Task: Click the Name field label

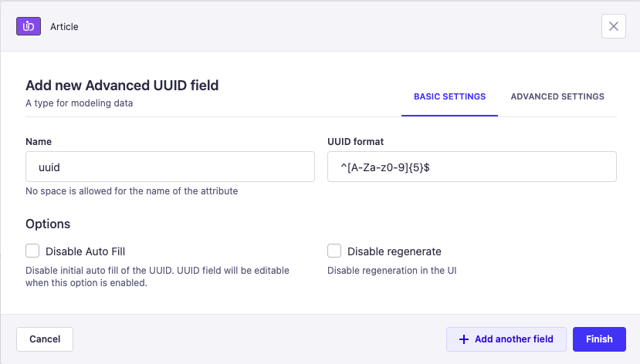Action: pos(39,142)
